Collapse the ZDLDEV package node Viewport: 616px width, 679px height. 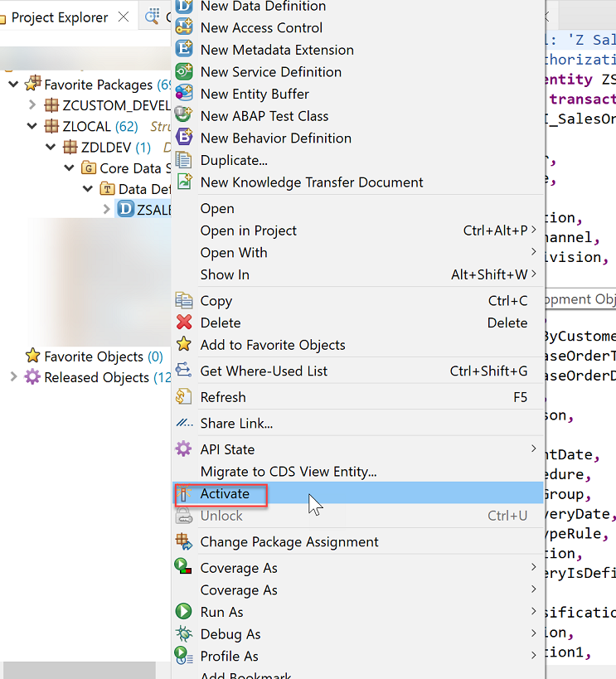point(51,148)
